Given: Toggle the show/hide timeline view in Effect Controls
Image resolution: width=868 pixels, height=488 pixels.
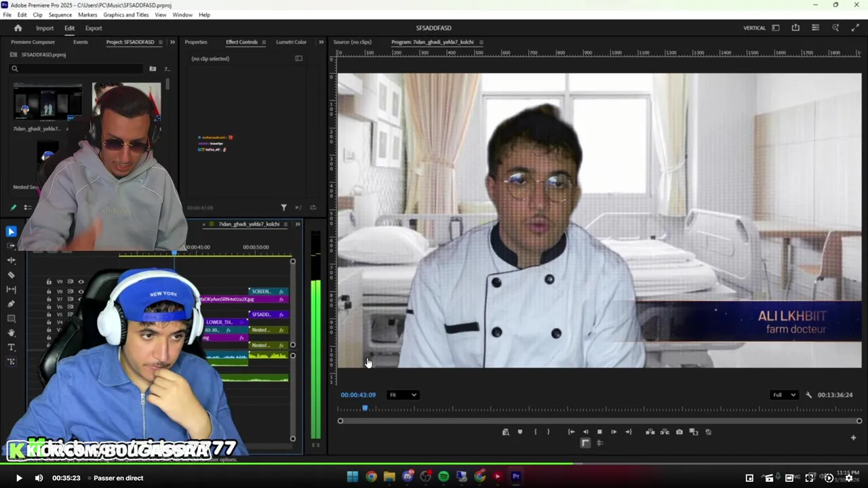Looking at the screenshot, I should [298, 58].
